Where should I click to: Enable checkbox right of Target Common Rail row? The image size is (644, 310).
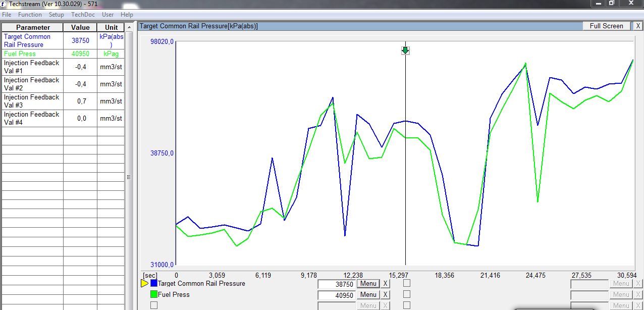pos(407,283)
